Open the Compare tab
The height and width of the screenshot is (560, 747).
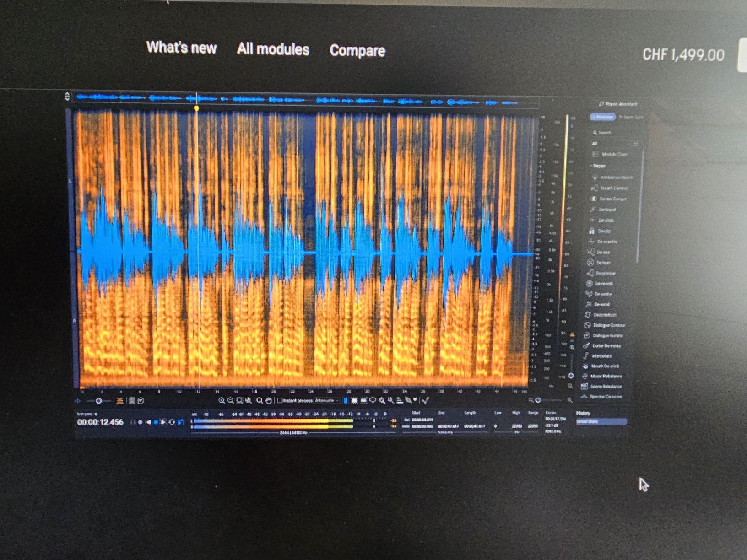pyautogui.click(x=357, y=50)
